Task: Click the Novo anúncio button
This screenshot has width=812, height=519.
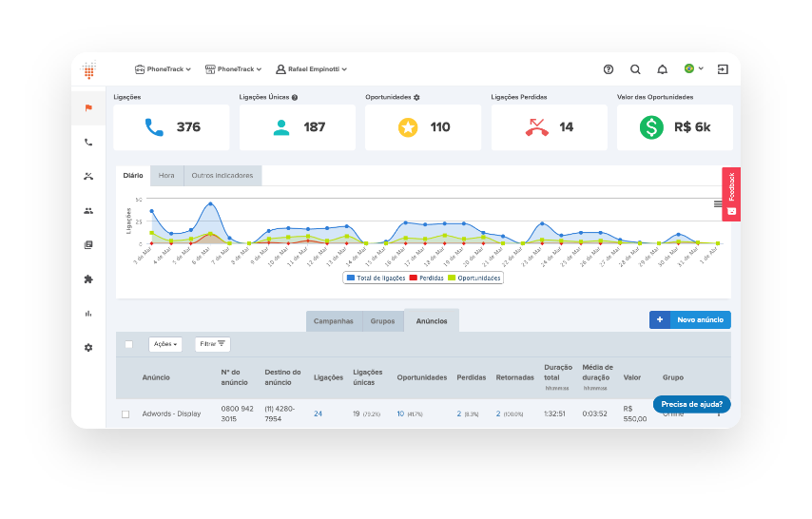Action: pyautogui.click(x=689, y=320)
